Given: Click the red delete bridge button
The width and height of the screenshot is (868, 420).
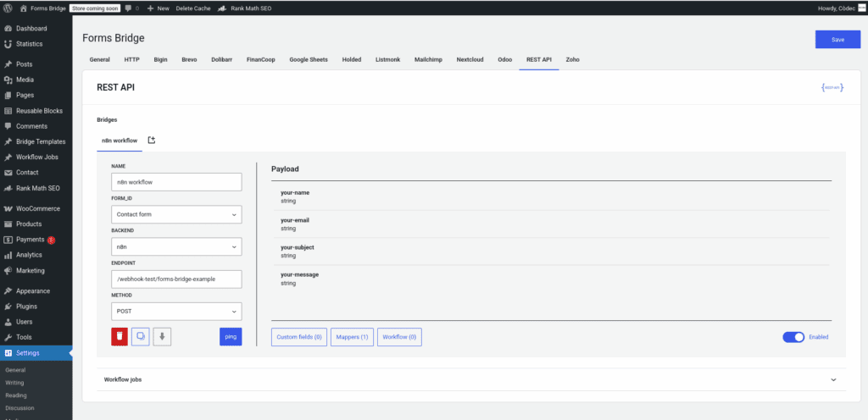Looking at the screenshot, I should coord(120,336).
